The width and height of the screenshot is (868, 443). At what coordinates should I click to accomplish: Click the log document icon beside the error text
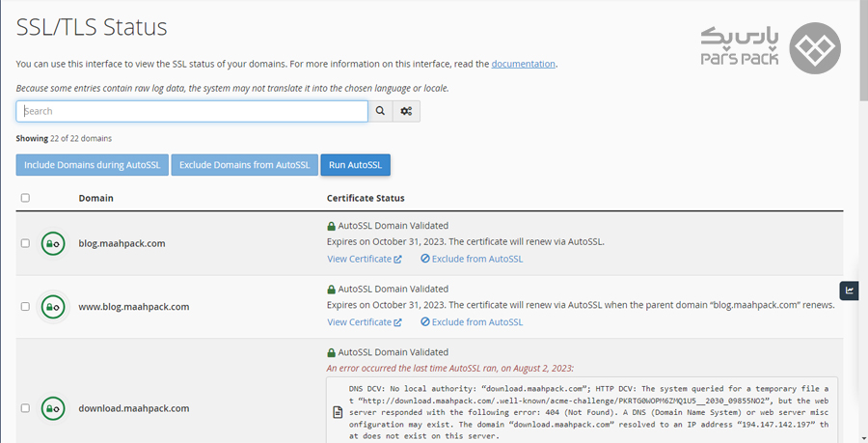click(x=338, y=412)
